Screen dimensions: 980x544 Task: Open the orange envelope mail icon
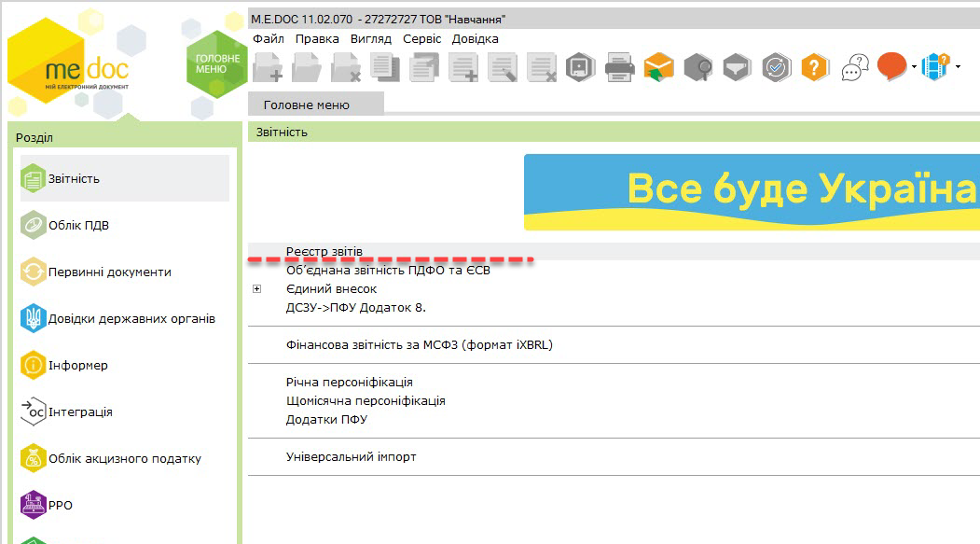(658, 67)
